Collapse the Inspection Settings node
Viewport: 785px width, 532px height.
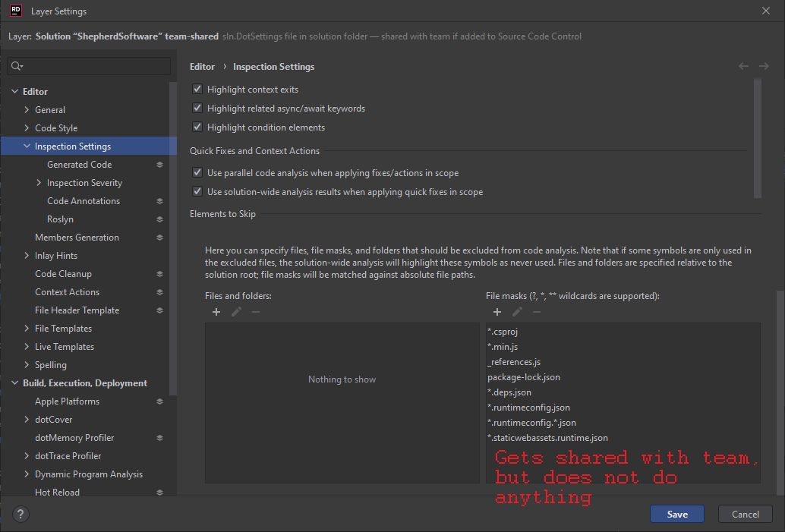27,146
